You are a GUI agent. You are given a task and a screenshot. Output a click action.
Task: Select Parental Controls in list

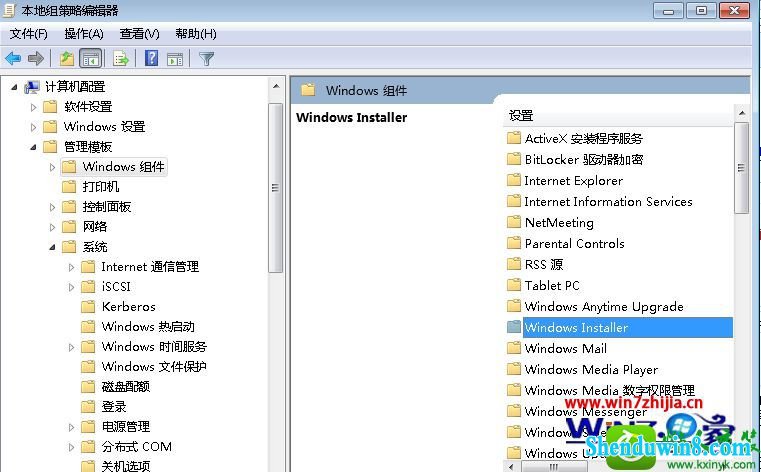574,243
